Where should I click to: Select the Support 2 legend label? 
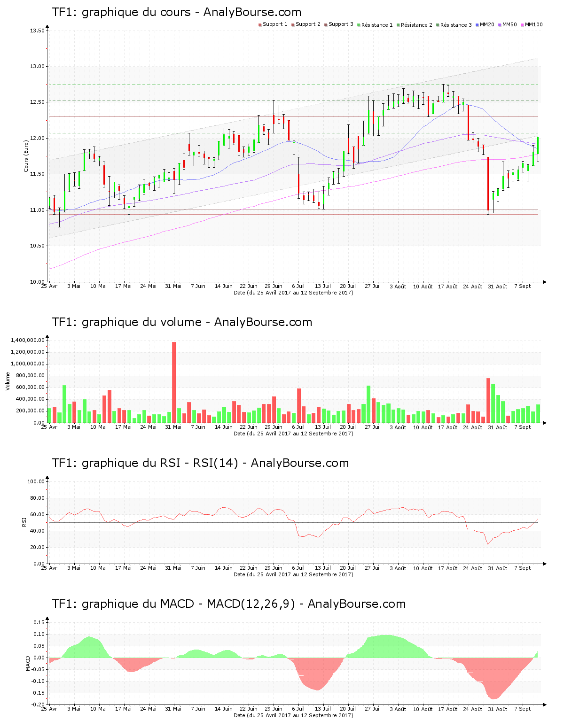tap(308, 24)
